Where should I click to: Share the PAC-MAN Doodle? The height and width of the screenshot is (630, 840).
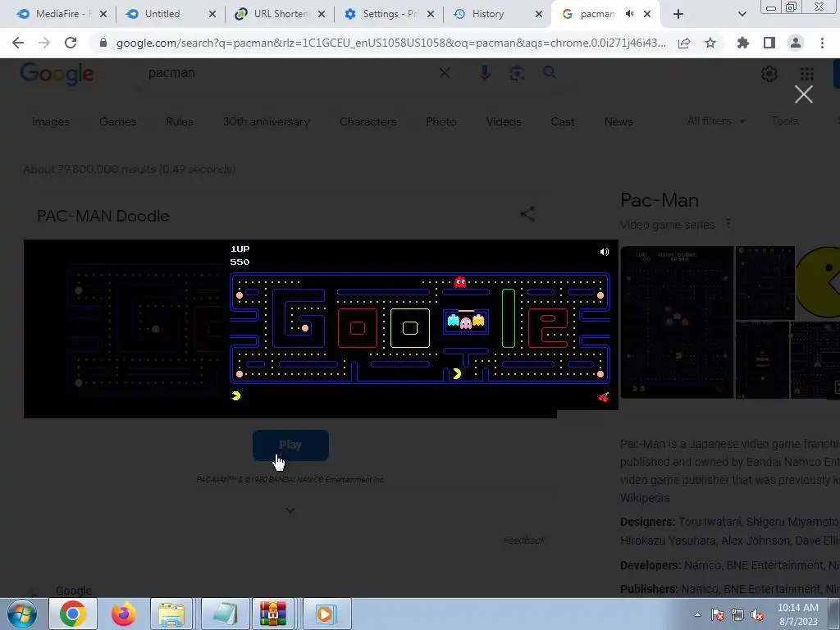click(527, 214)
